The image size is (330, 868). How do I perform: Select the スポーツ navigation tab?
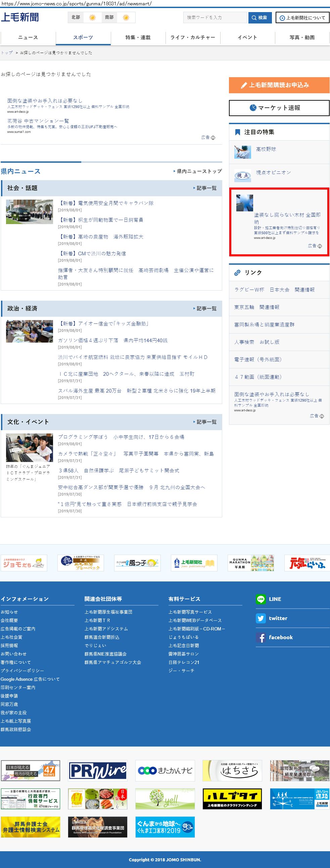click(x=83, y=37)
